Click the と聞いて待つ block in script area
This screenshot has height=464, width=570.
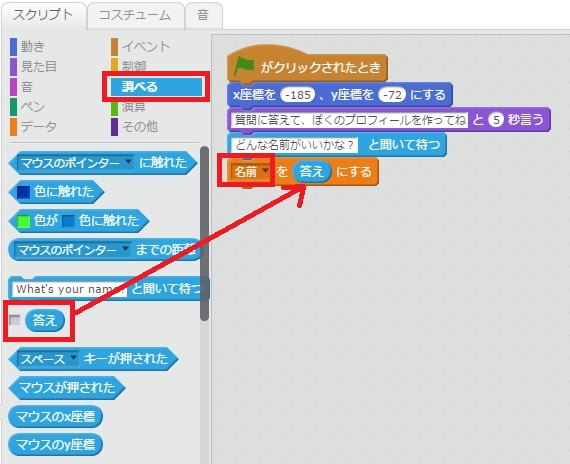(x=403, y=145)
